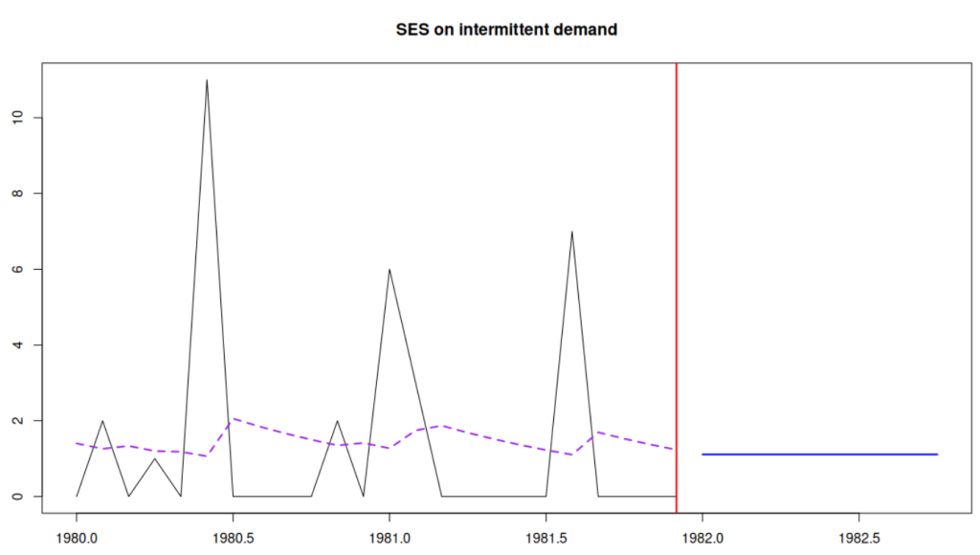This screenshot has height=555, width=980.
Task: Click the black peak reaching 6 at 1981.0
Action: point(390,271)
